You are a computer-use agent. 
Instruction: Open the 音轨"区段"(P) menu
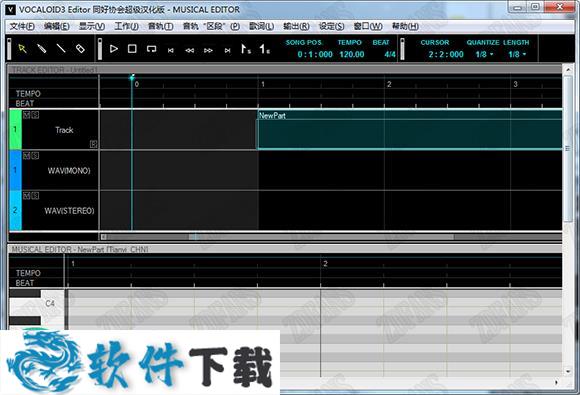211,26
